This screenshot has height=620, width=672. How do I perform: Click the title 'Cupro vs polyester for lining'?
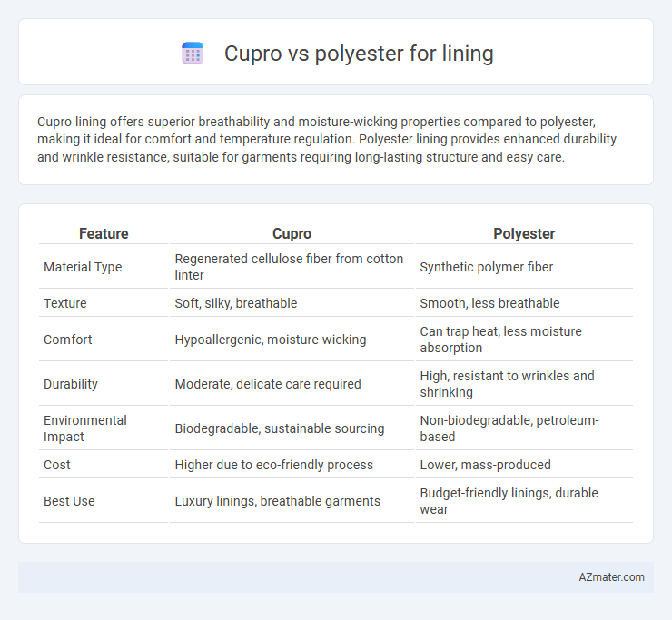359,54
